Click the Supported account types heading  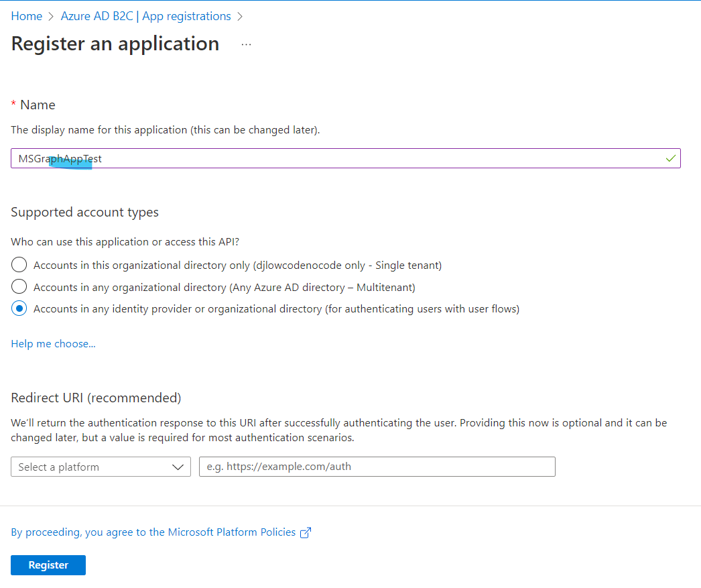[x=85, y=212]
